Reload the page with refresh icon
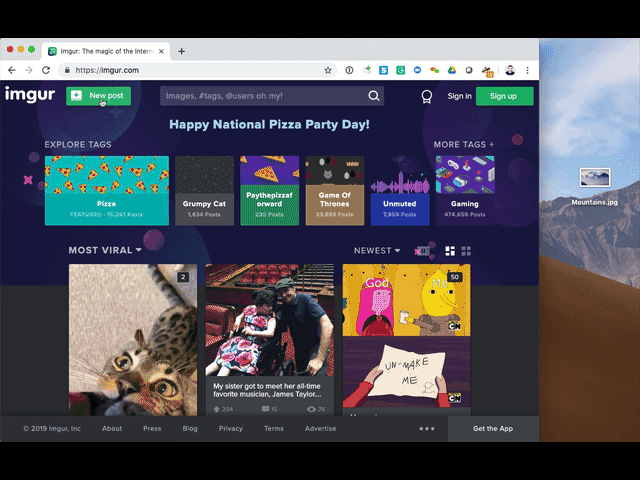This screenshot has height=480, width=640. (x=46, y=70)
